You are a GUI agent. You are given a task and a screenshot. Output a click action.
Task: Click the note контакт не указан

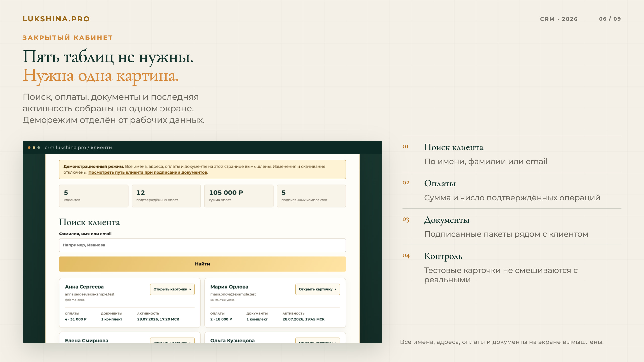[x=223, y=300]
